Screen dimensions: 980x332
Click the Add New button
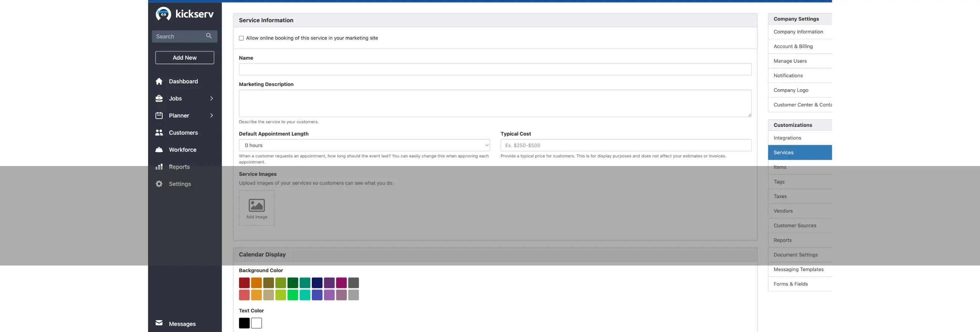click(184, 58)
